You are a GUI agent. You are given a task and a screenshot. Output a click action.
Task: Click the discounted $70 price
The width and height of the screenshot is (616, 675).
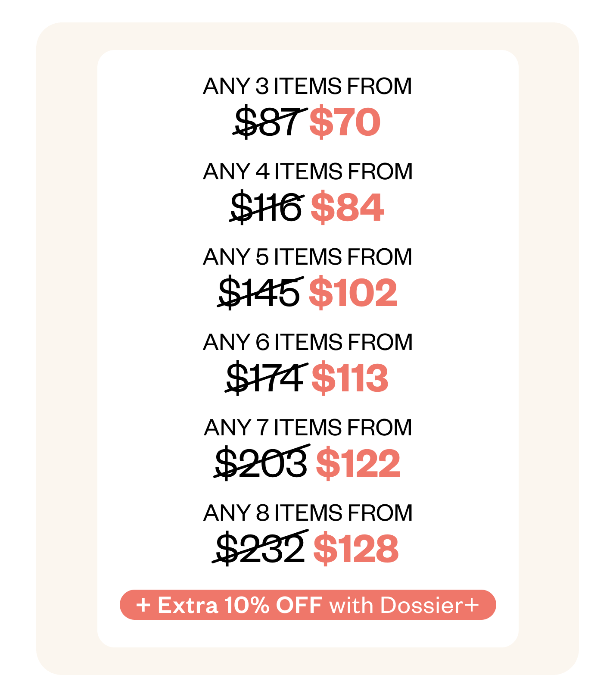pos(345,122)
